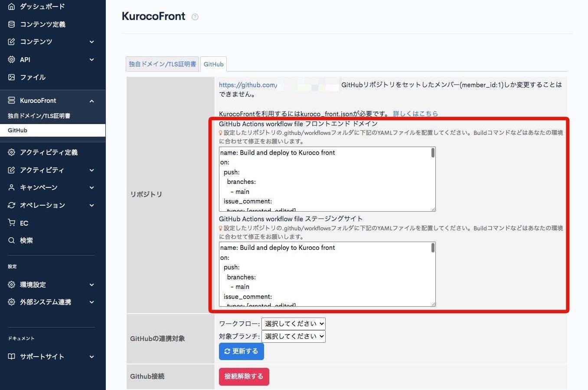This screenshot has height=390, width=588.
Task: Switch to the 独自ドメイン/TLS証明書 tab
Action: click(163, 64)
